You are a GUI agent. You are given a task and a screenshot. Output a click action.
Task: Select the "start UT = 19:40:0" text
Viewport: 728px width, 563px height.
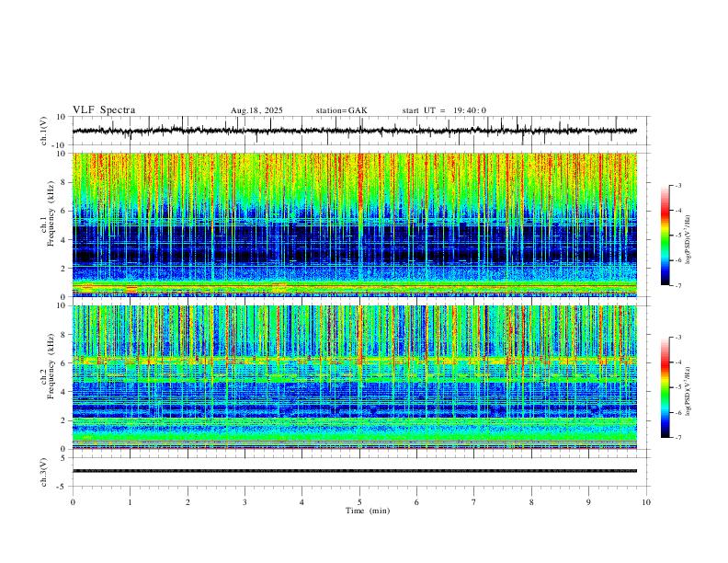tap(444, 110)
